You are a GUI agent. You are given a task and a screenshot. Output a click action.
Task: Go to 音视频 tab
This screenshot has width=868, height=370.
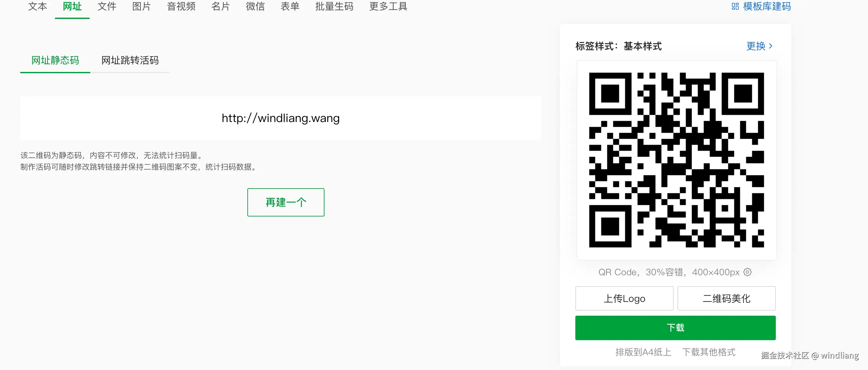point(181,6)
